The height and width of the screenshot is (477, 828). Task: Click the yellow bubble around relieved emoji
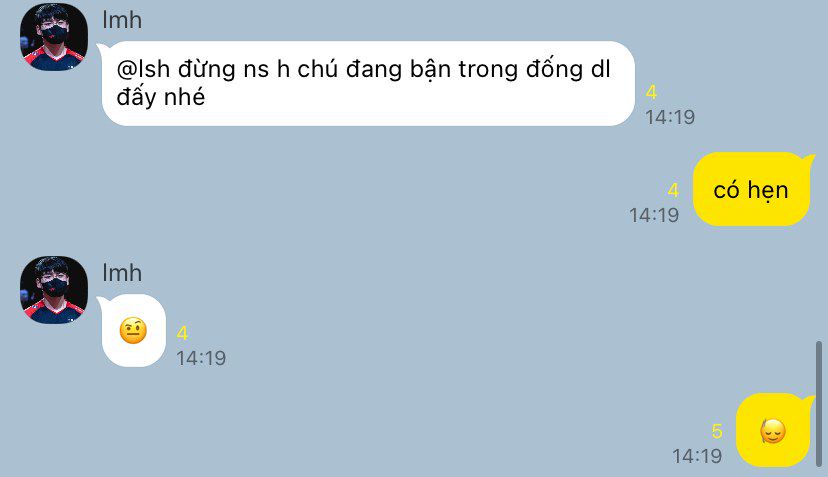pos(773,430)
